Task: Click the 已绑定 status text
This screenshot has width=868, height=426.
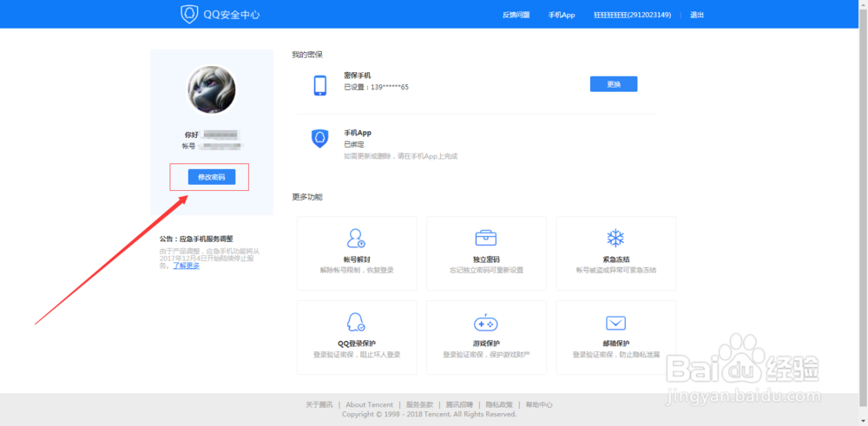Action: (x=354, y=144)
